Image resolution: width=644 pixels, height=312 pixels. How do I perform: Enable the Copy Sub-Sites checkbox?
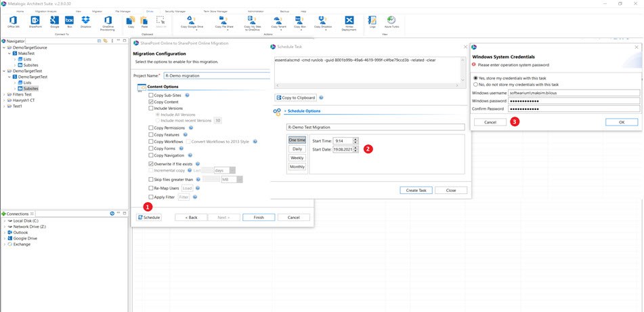pos(151,95)
